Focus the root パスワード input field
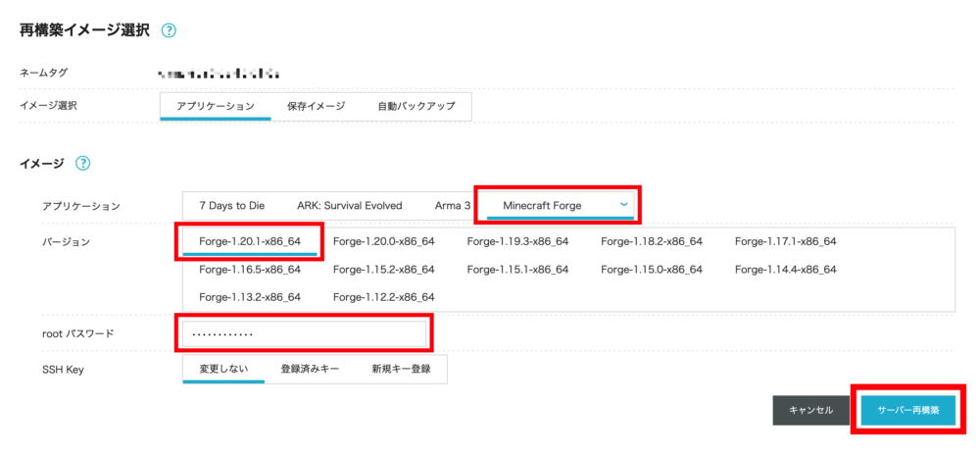Viewport: 980px width, 455px height. tap(305, 333)
